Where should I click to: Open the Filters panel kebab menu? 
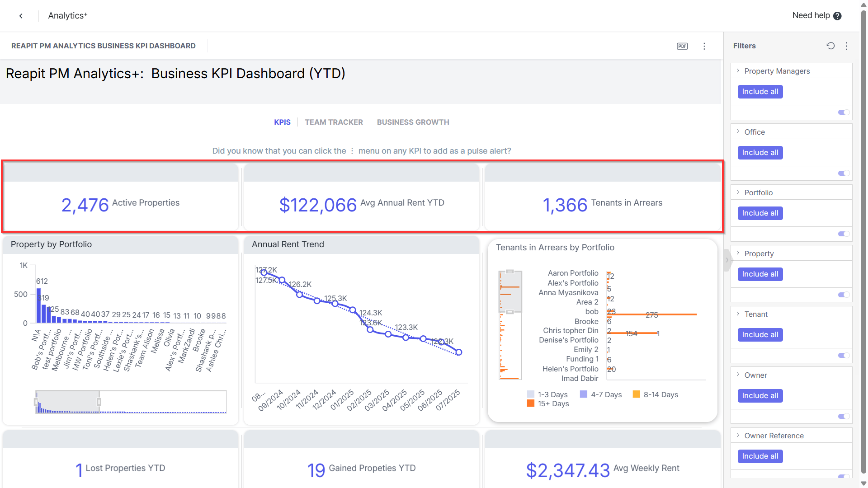click(x=846, y=46)
